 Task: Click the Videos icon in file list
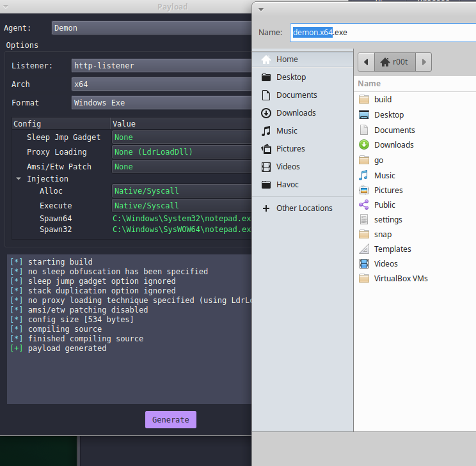(364, 263)
